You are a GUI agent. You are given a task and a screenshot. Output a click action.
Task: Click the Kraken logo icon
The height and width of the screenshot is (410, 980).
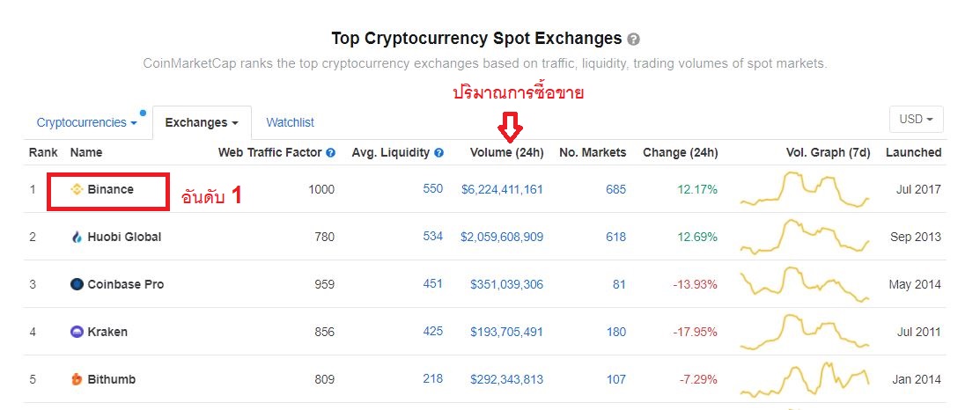click(77, 332)
